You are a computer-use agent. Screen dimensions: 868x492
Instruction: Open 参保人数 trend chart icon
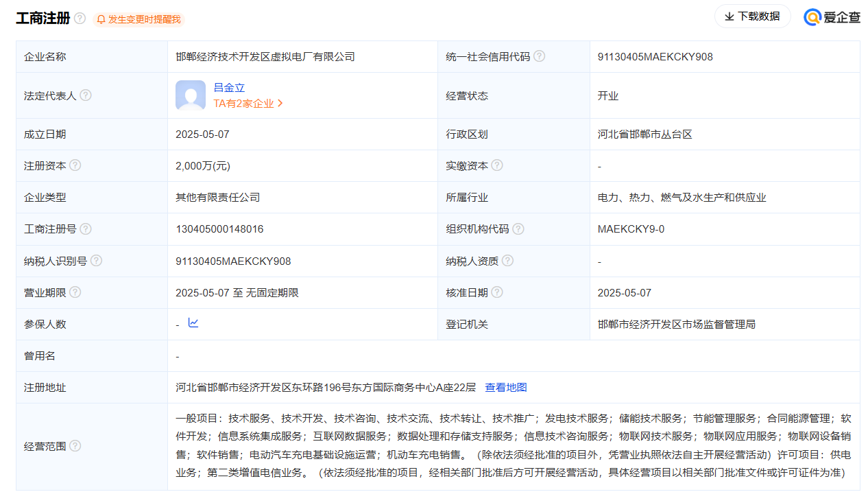pyautogui.click(x=193, y=323)
